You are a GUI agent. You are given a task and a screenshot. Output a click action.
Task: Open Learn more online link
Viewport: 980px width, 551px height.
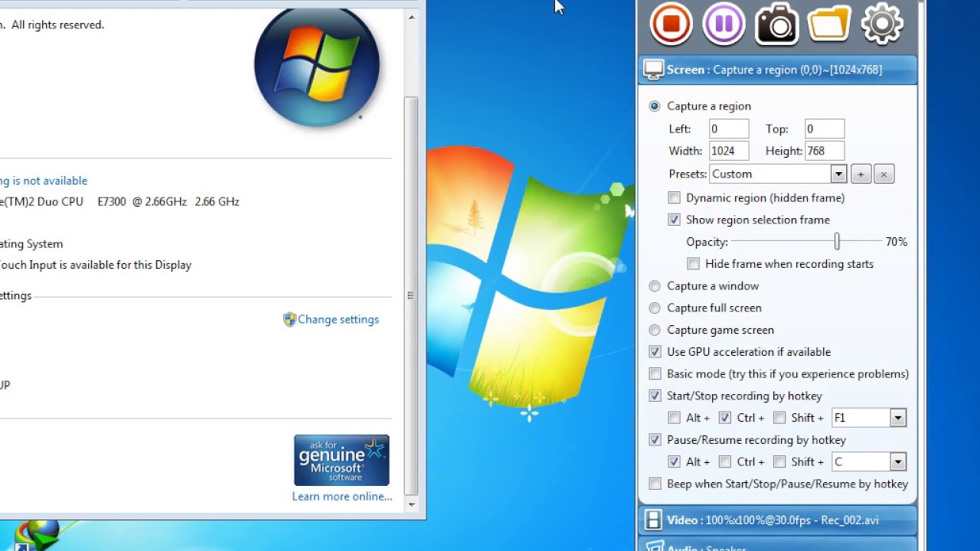342,497
